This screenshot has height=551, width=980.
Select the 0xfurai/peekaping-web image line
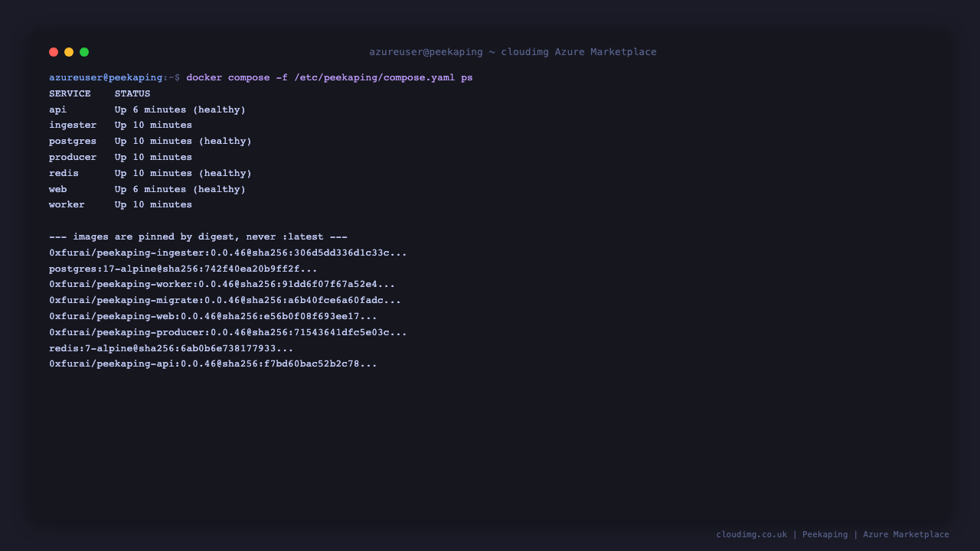[213, 316]
